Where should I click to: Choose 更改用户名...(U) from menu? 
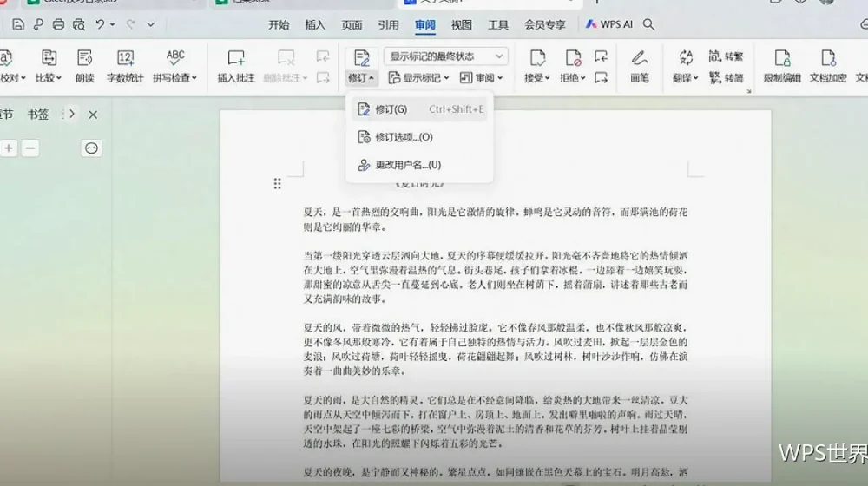coord(419,164)
